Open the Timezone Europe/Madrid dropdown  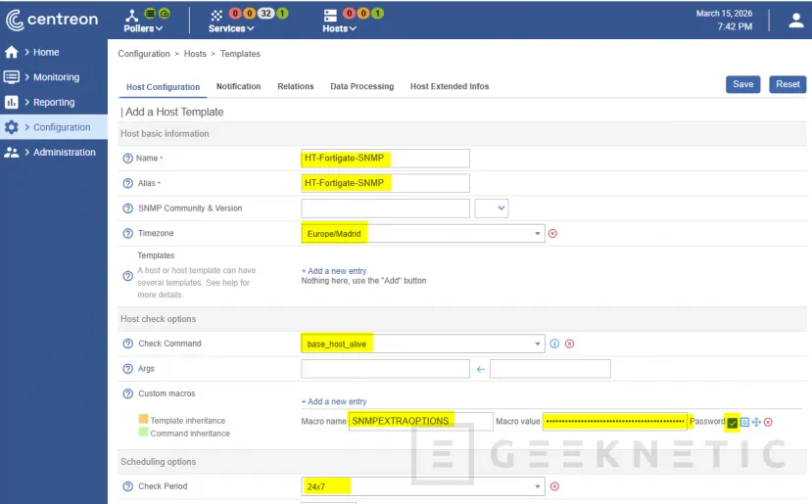(423, 233)
